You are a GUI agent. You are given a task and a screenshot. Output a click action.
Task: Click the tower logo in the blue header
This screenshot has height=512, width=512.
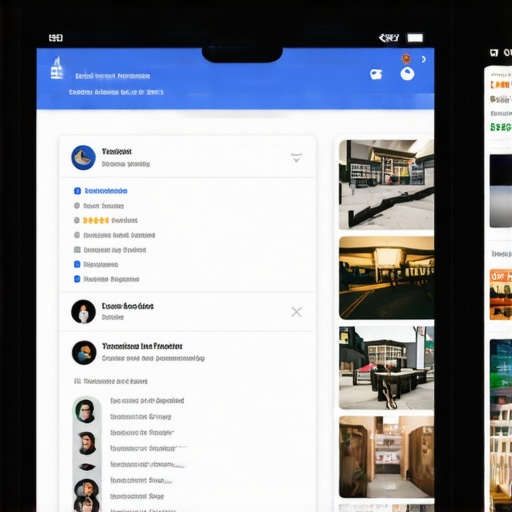pos(57,68)
